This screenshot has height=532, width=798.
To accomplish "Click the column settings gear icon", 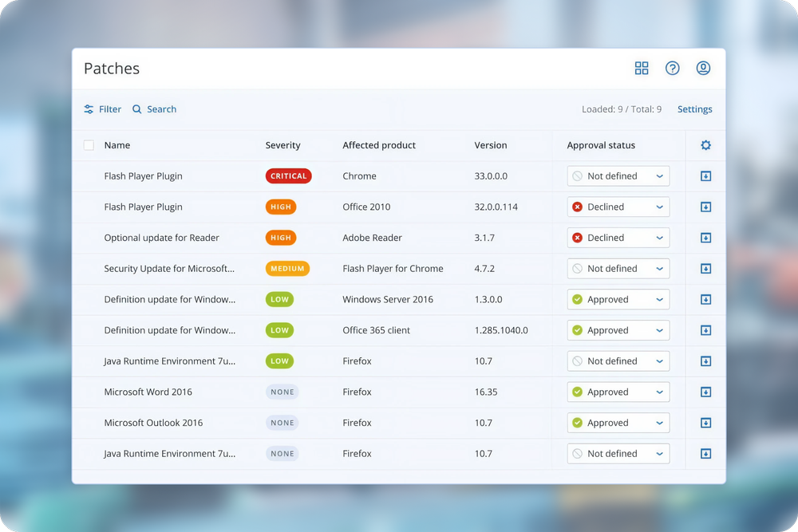I will click(705, 145).
